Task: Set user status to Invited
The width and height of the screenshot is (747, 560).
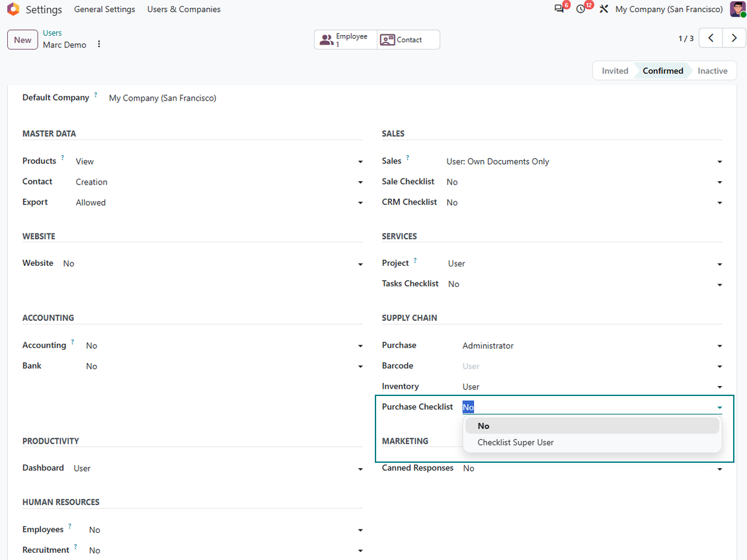Action: (615, 71)
